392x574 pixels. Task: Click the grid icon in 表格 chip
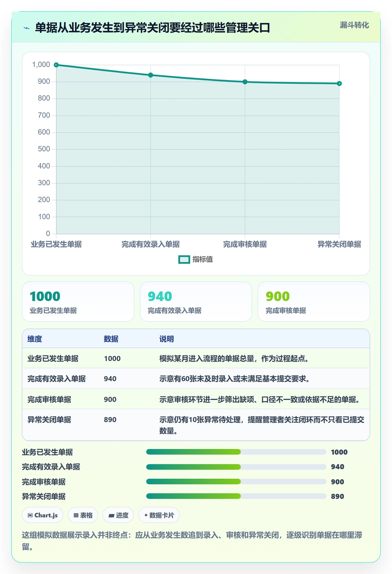click(x=76, y=515)
